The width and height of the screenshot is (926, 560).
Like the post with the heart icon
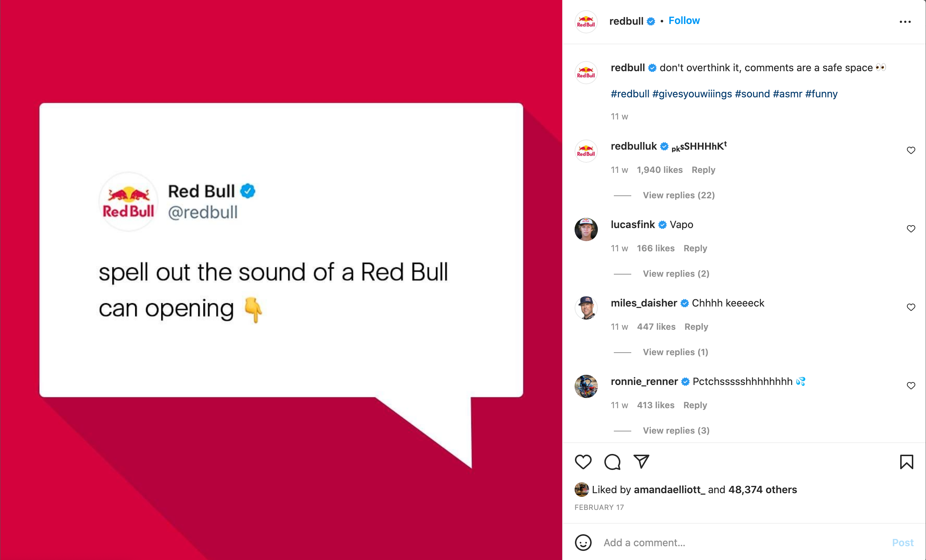pos(583,462)
